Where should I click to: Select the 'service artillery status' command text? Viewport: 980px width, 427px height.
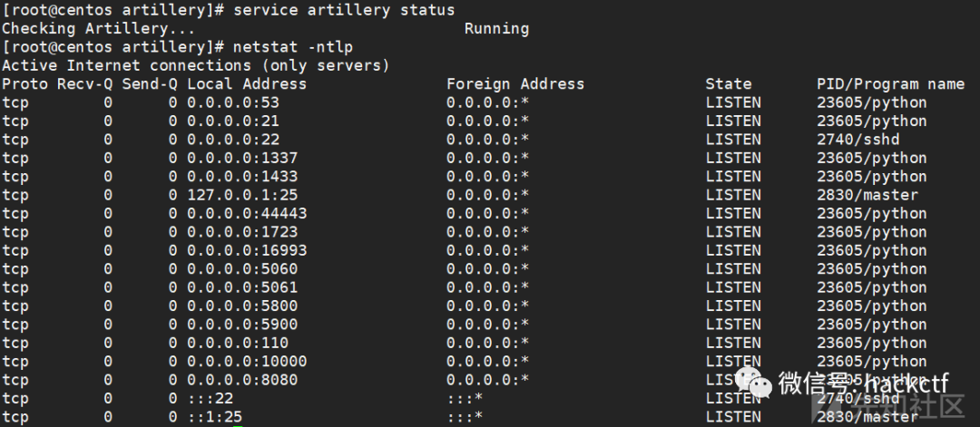344,11
